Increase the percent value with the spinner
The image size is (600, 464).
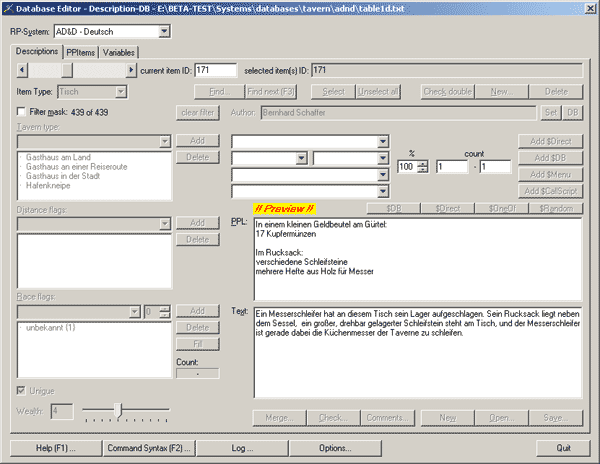[424, 163]
